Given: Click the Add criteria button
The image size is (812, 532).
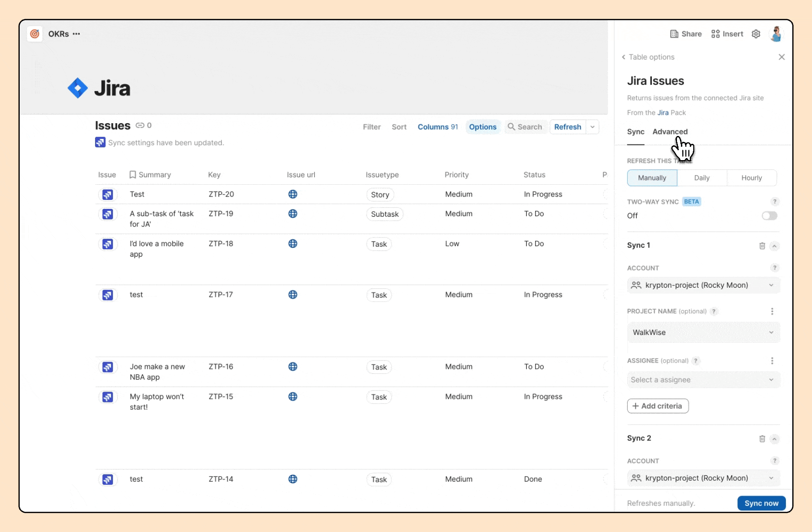Looking at the screenshot, I should point(658,406).
